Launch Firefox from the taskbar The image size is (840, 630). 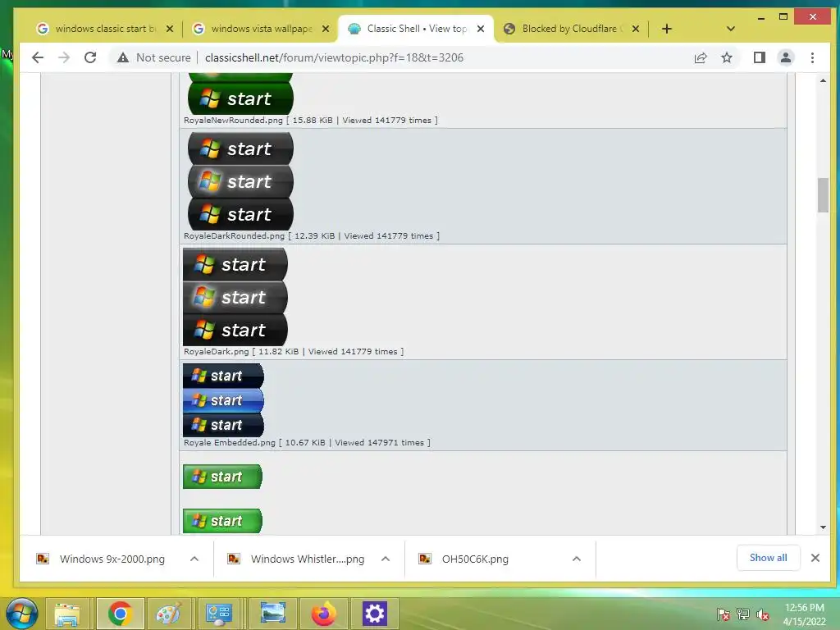pos(323,614)
